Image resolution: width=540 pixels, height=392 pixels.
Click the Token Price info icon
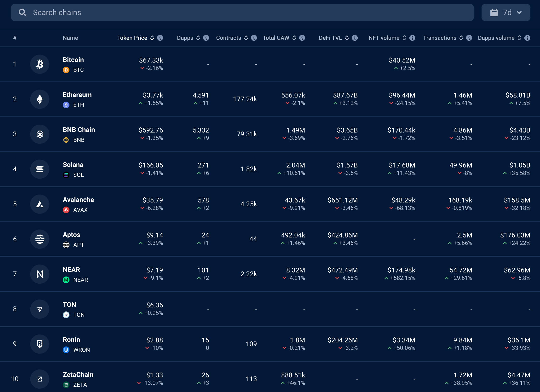(x=160, y=38)
